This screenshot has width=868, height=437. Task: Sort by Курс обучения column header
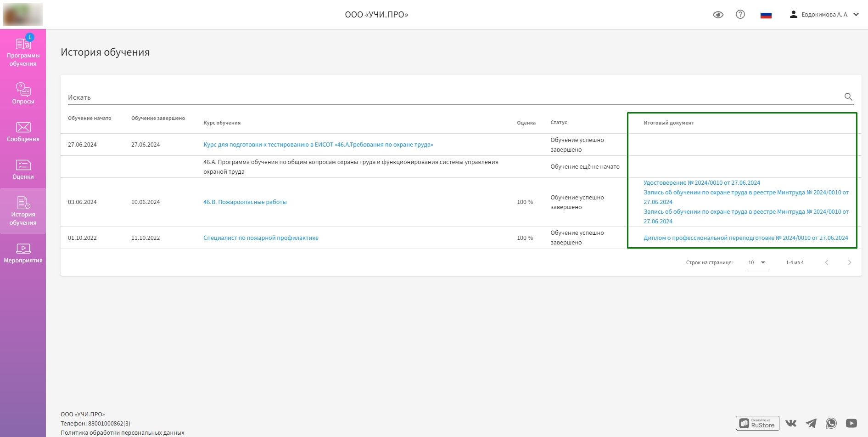click(222, 123)
